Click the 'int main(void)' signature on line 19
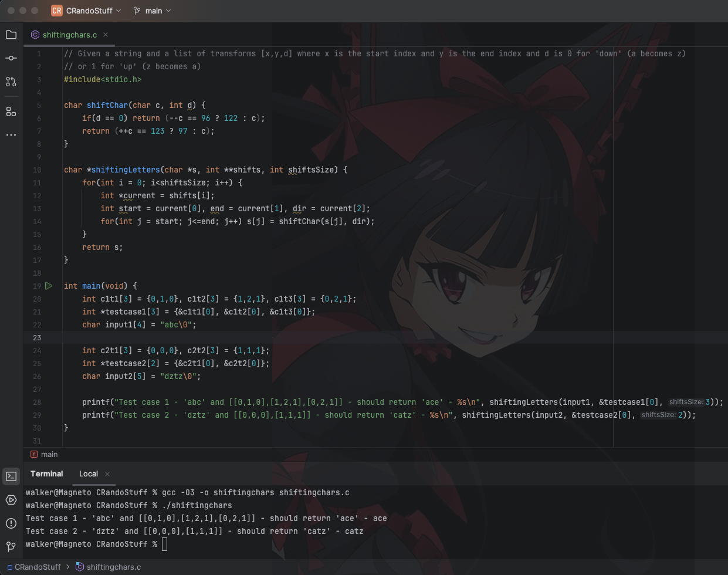 (100, 286)
